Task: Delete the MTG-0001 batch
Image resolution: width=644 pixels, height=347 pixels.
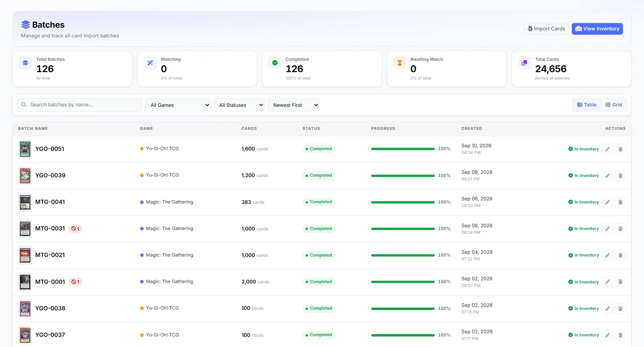Action: [620, 281]
